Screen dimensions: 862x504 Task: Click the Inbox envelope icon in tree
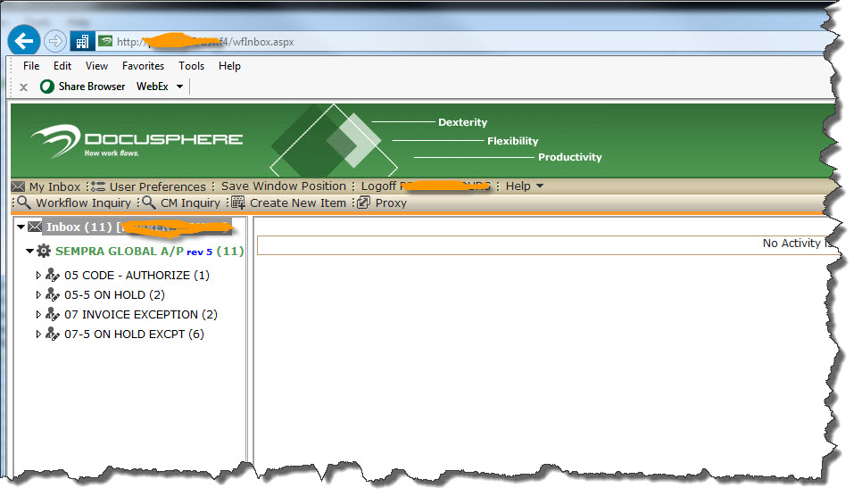click(x=35, y=227)
